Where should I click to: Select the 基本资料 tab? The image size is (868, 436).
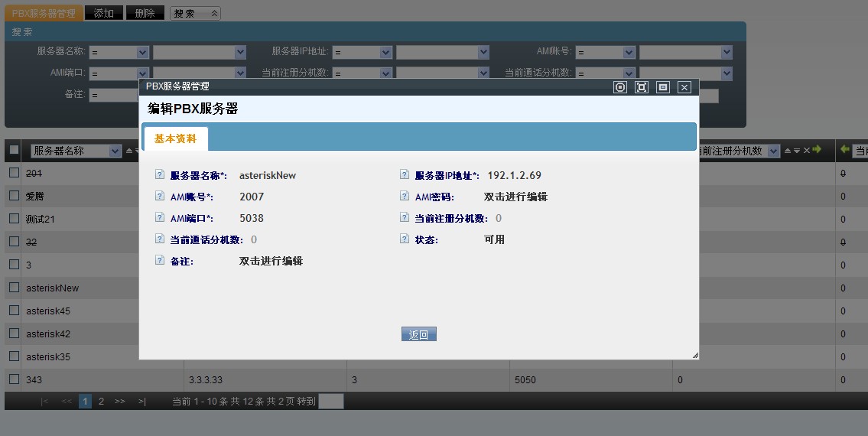[x=175, y=138]
